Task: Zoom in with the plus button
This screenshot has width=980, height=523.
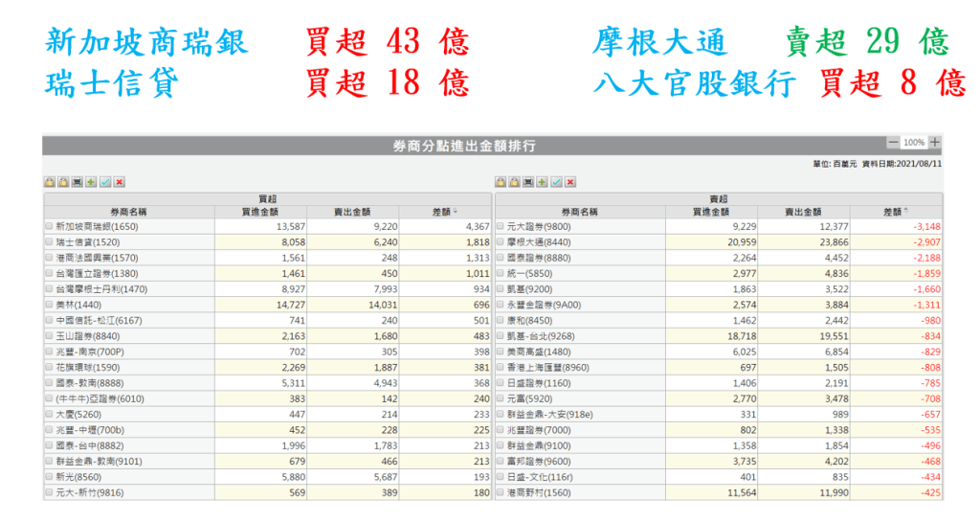Action: click(935, 142)
